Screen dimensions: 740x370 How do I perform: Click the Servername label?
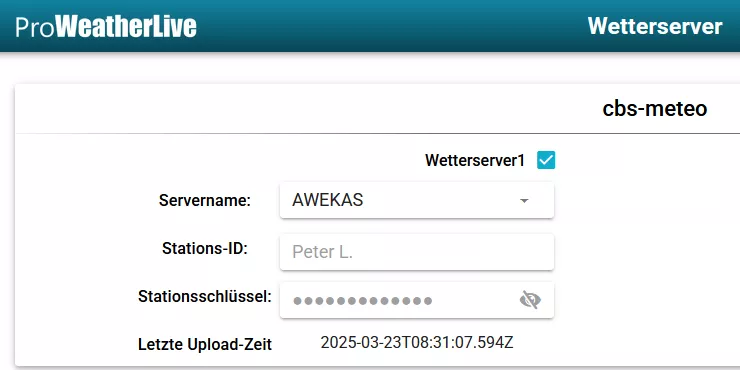205,200
